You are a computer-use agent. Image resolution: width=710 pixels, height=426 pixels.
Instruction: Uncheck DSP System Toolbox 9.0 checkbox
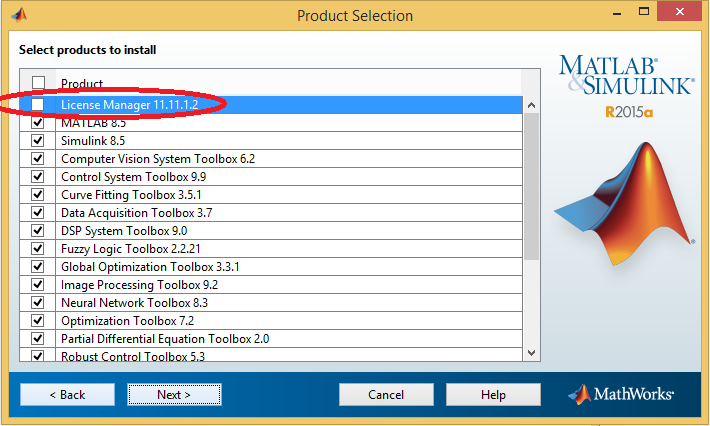tap(38, 231)
